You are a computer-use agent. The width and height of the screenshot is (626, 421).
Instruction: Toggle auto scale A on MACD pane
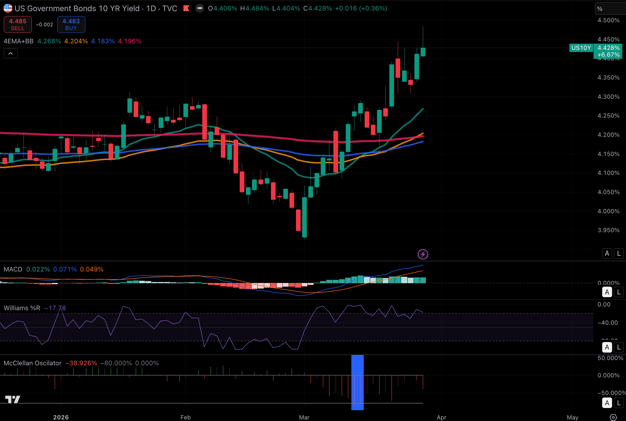coord(607,292)
